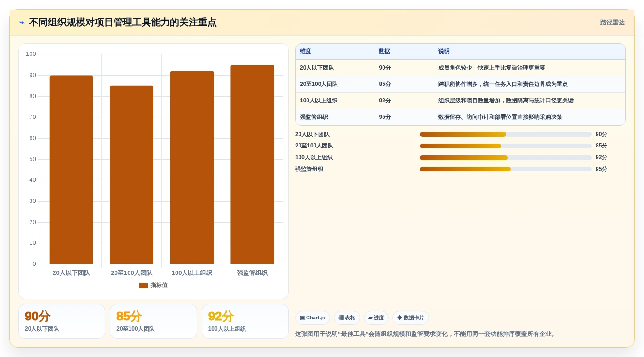Click the 数据卡片 tag chip
This screenshot has height=357, width=644.
[x=411, y=318]
